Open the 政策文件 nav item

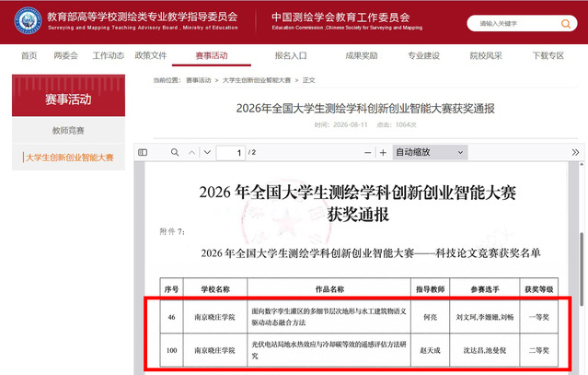point(151,55)
